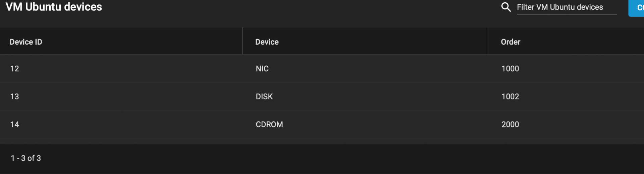Screen dimensions: 644x174
Task: Click the order value 2000
Action: (x=510, y=124)
